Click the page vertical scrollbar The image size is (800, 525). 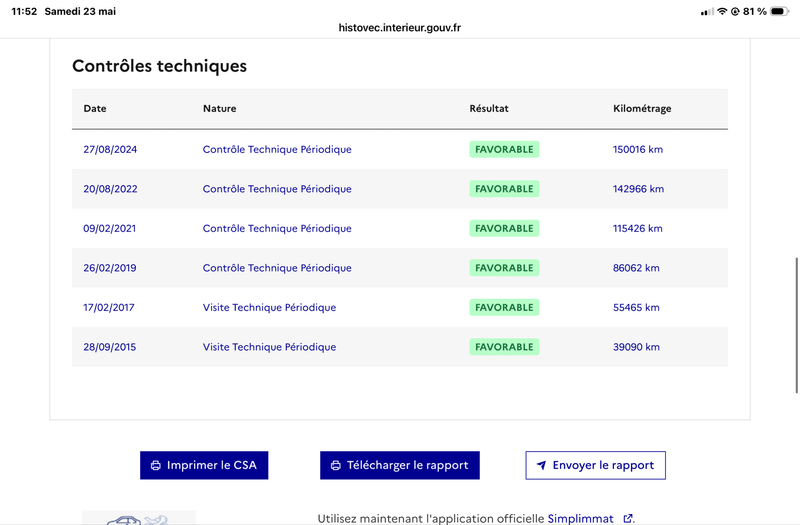pyautogui.click(x=796, y=326)
